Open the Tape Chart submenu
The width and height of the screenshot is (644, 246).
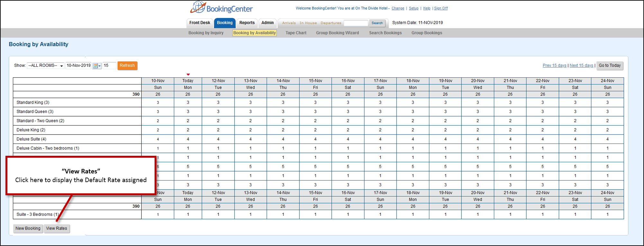coord(296,33)
